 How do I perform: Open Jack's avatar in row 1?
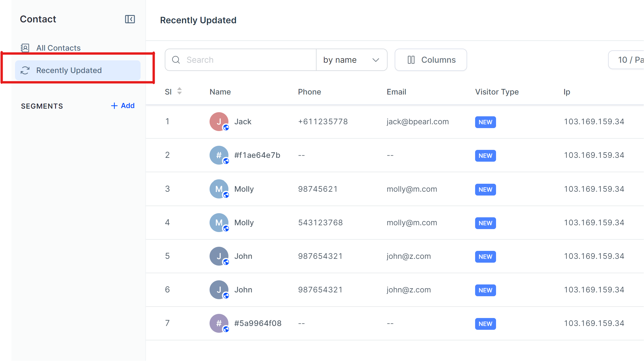[x=219, y=122]
